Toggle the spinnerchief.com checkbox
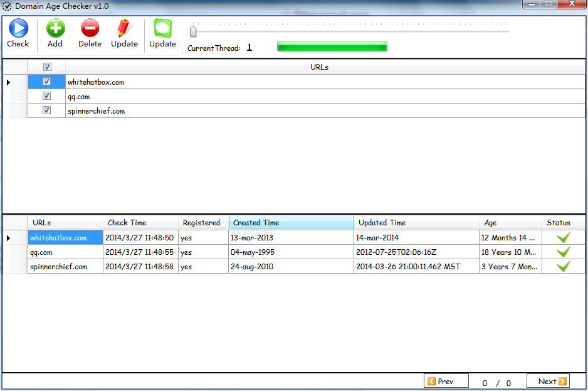Viewport: 588px width, 391px height. (x=47, y=110)
